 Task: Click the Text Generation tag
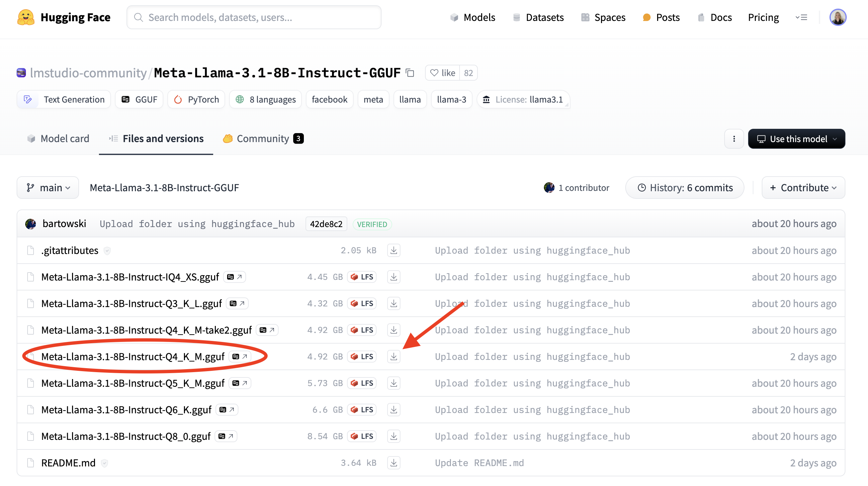click(x=64, y=99)
